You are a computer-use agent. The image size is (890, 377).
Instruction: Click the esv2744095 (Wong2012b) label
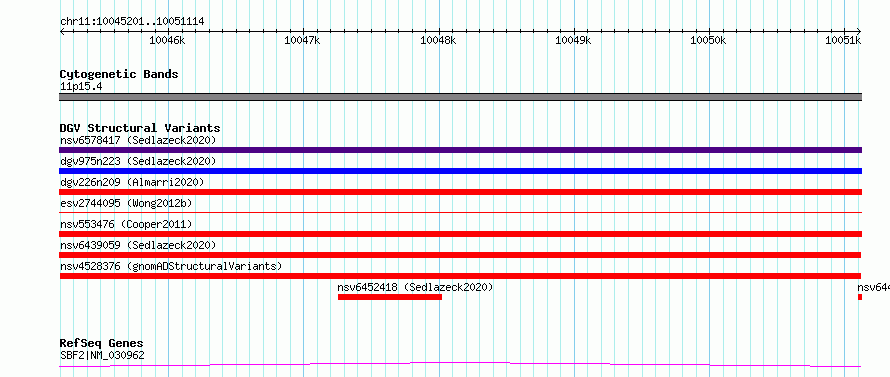click(x=125, y=203)
